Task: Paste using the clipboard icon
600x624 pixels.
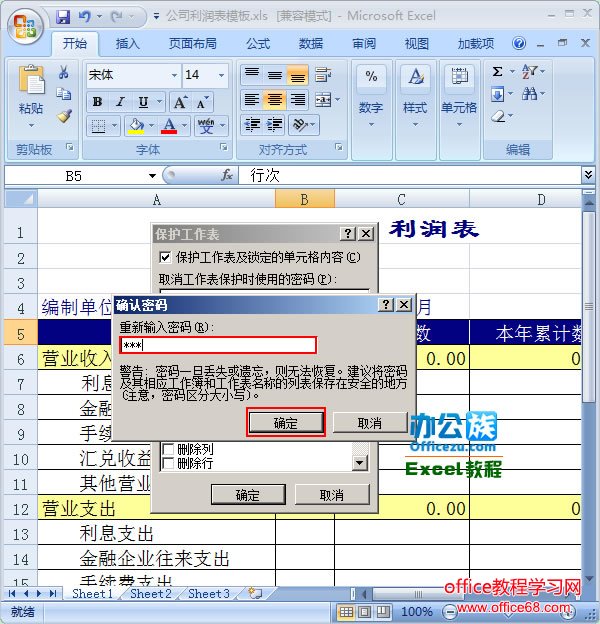Action: (x=31, y=79)
